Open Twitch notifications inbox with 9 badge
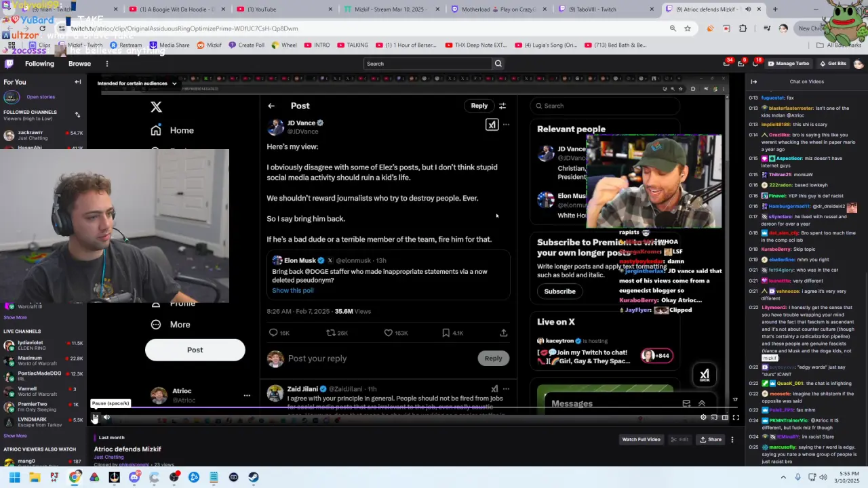 tap(741, 64)
